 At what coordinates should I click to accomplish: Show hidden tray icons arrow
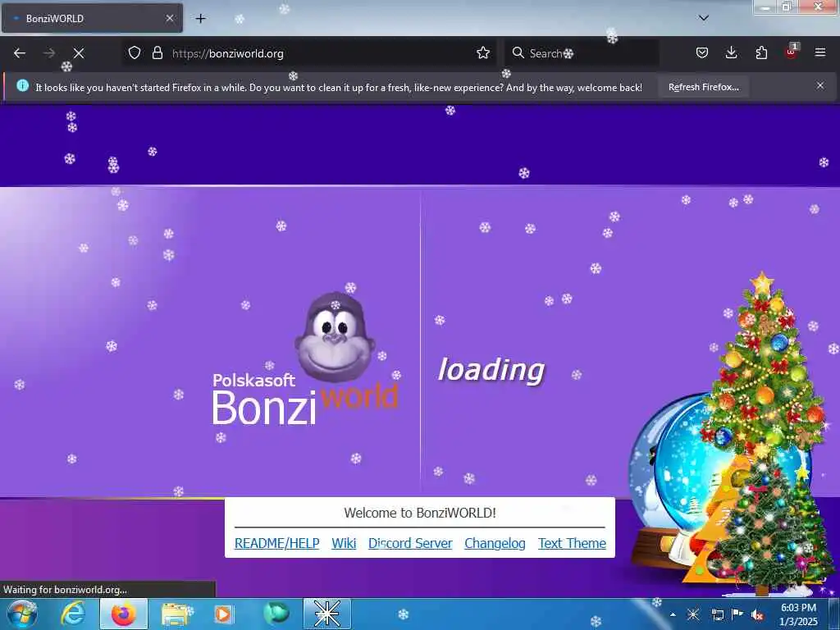[673, 614]
